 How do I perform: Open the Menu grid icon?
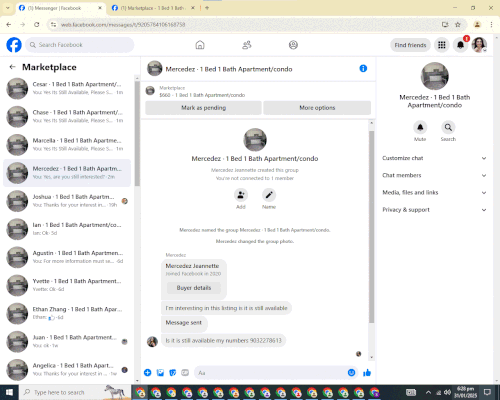[442, 45]
